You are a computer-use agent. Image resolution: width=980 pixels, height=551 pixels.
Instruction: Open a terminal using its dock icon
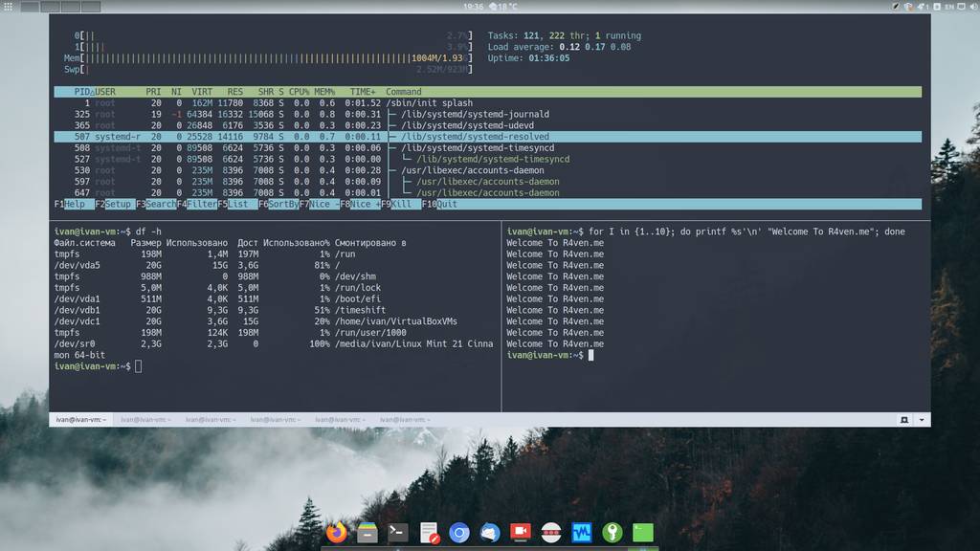pyautogui.click(x=396, y=533)
